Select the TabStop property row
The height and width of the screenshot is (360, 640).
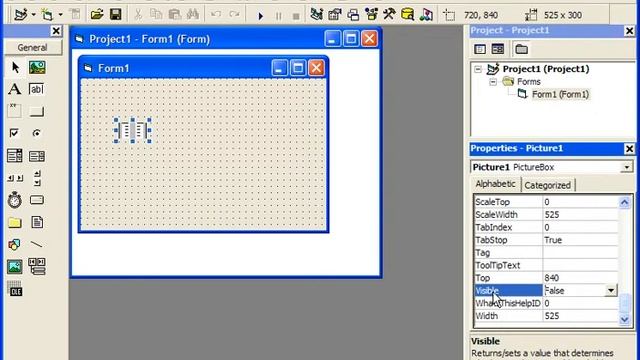[546, 240]
